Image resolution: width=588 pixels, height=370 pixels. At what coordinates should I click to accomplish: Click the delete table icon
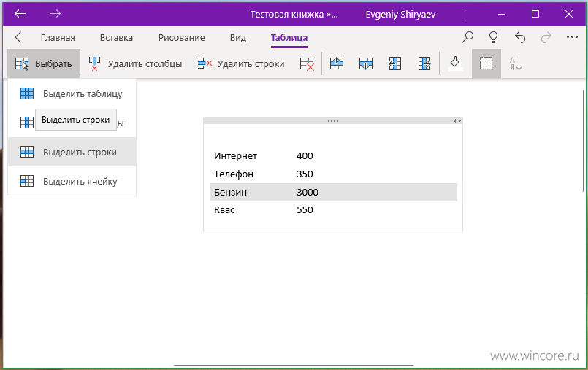tap(307, 63)
